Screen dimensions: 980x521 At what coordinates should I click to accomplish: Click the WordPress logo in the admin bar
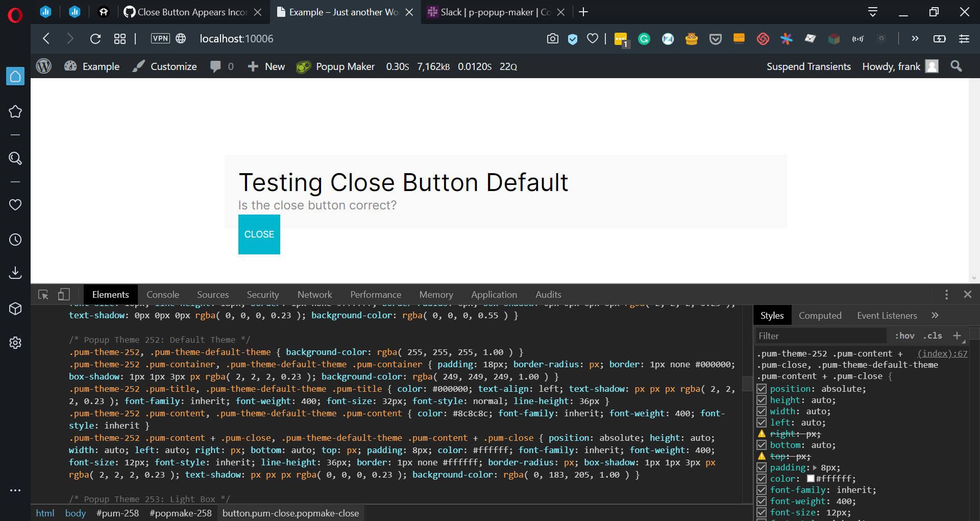[x=43, y=66]
